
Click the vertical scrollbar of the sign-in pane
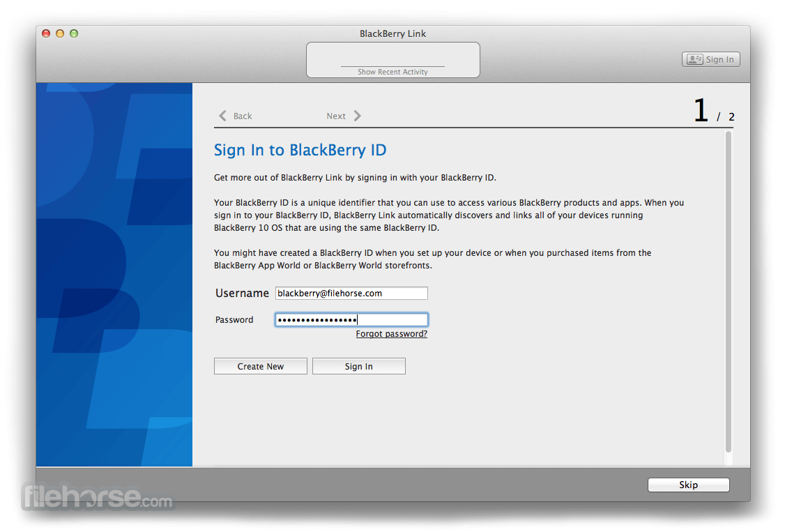pos(728,291)
